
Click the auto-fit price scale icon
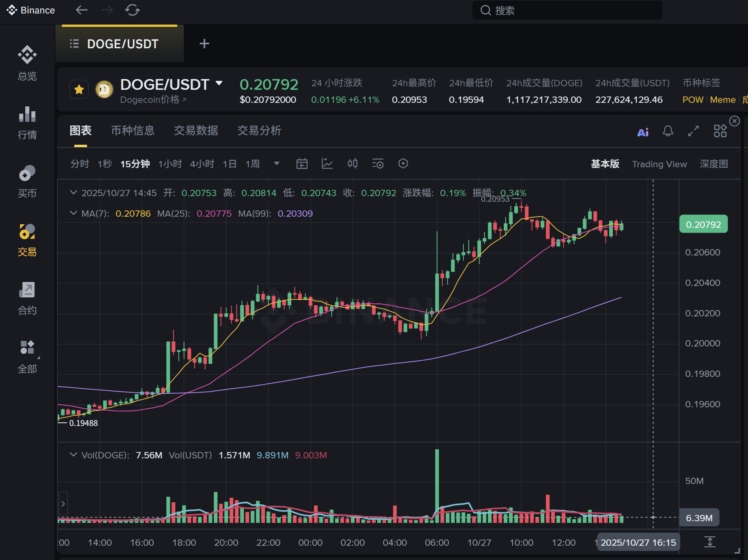click(710, 542)
